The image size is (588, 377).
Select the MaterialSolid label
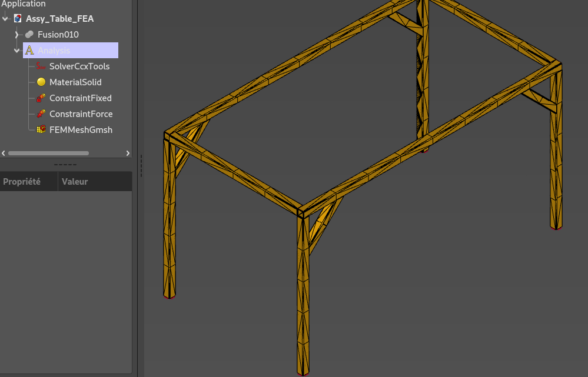point(75,82)
